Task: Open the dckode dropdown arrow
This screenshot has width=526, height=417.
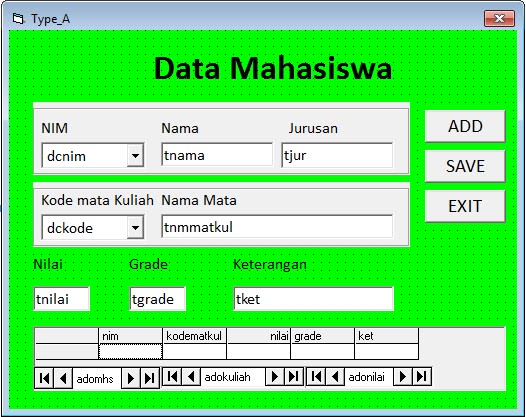Action: pos(135,227)
